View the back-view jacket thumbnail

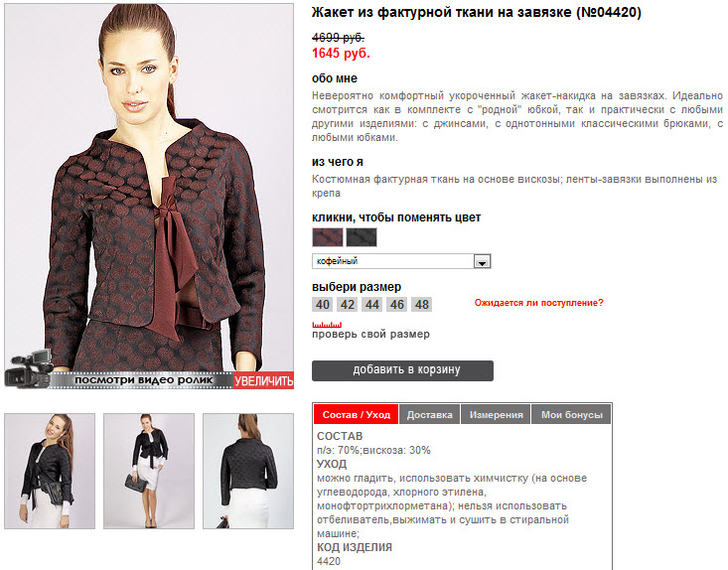point(248,471)
